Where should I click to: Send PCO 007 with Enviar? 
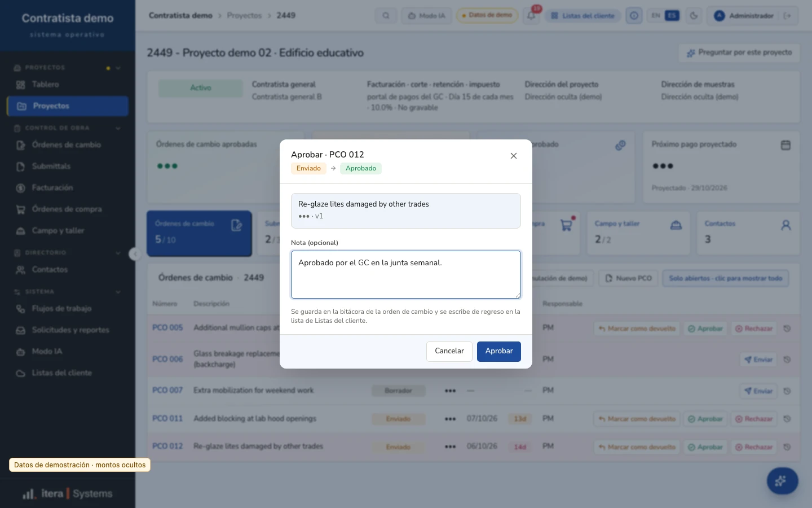coord(758,391)
